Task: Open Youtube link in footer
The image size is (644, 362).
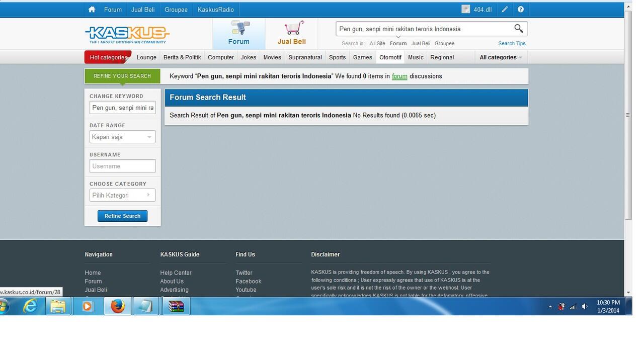Action: click(246, 290)
